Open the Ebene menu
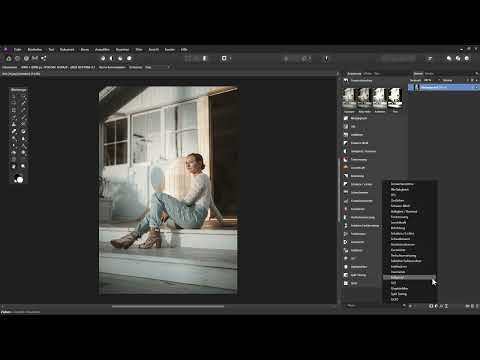The width and height of the screenshot is (480, 360). 85,49
